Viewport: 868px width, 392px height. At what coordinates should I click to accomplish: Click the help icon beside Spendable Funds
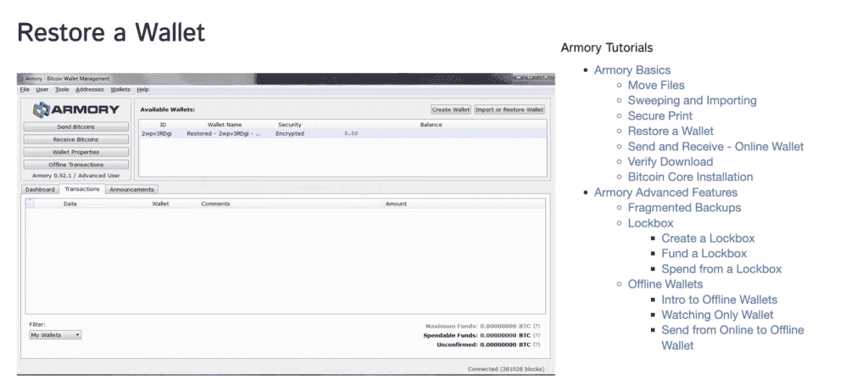(x=537, y=335)
